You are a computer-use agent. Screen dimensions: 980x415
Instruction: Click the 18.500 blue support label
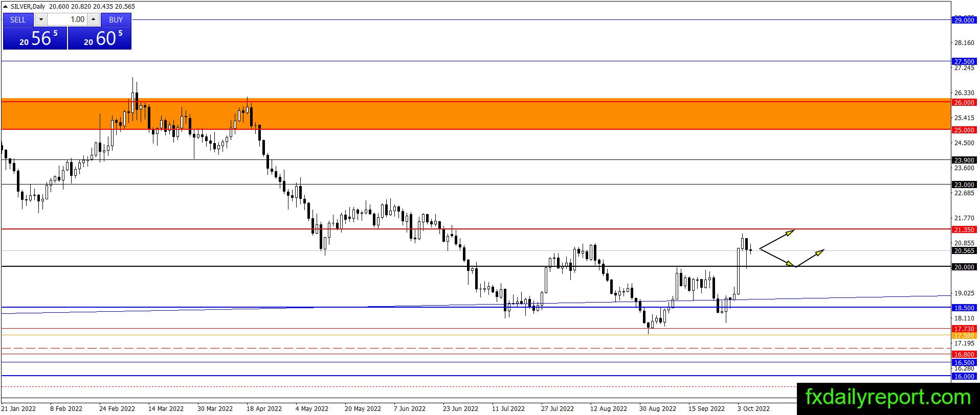tap(964, 308)
